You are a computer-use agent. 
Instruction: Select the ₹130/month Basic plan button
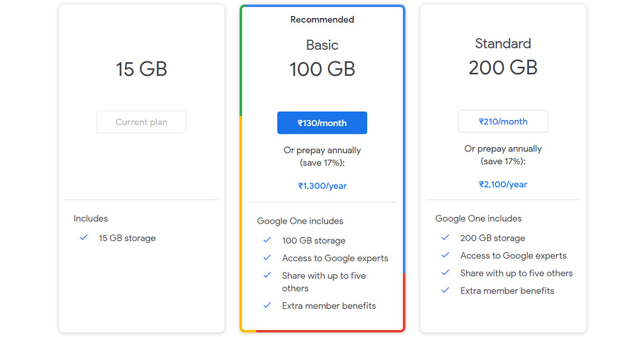pyautogui.click(x=322, y=122)
